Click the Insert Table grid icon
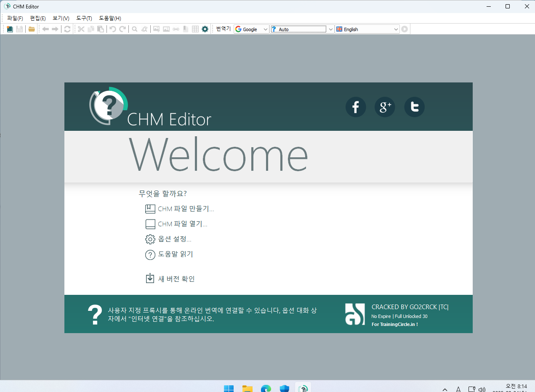535x392 pixels. (x=195, y=29)
